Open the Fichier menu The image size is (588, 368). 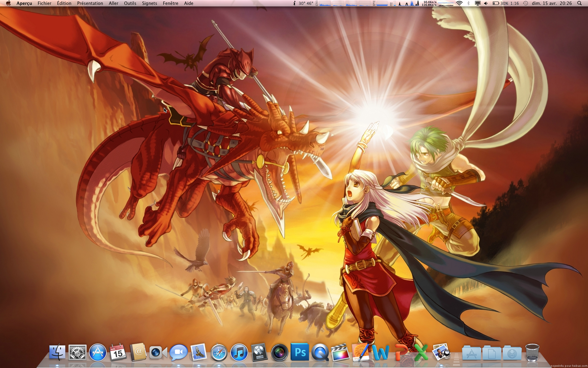click(x=44, y=3)
